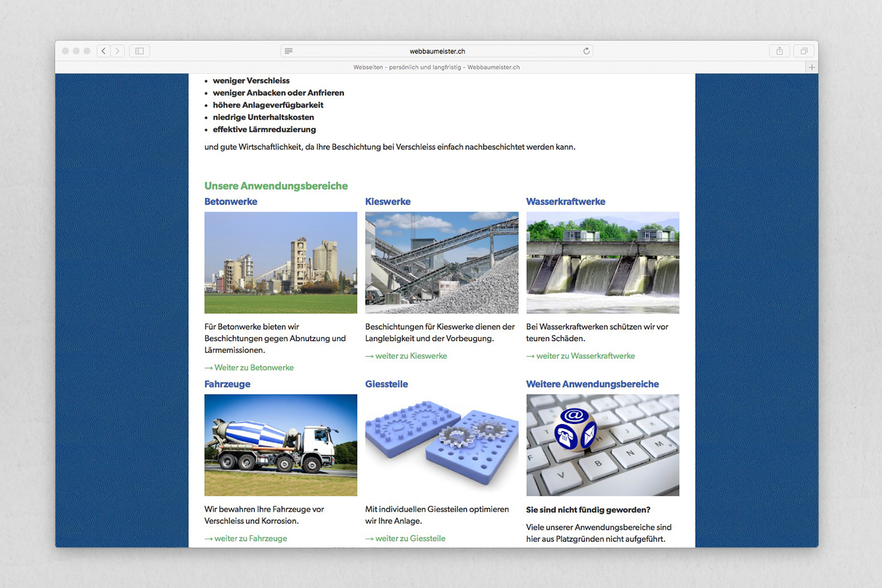Viewport: 882px width, 588px height.
Task: Click the Safari back arrow button
Action: click(x=103, y=51)
